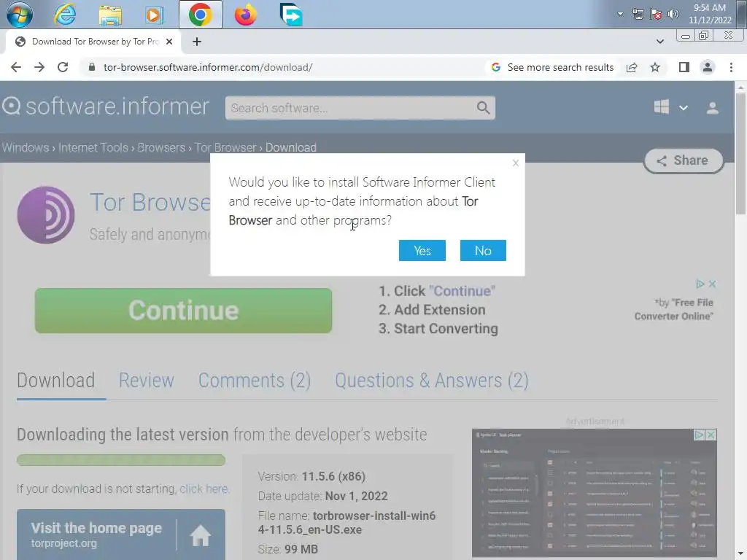This screenshot has width=747, height=560.
Task: Go to Internet Tools breadcrumb
Action: click(93, 147)
